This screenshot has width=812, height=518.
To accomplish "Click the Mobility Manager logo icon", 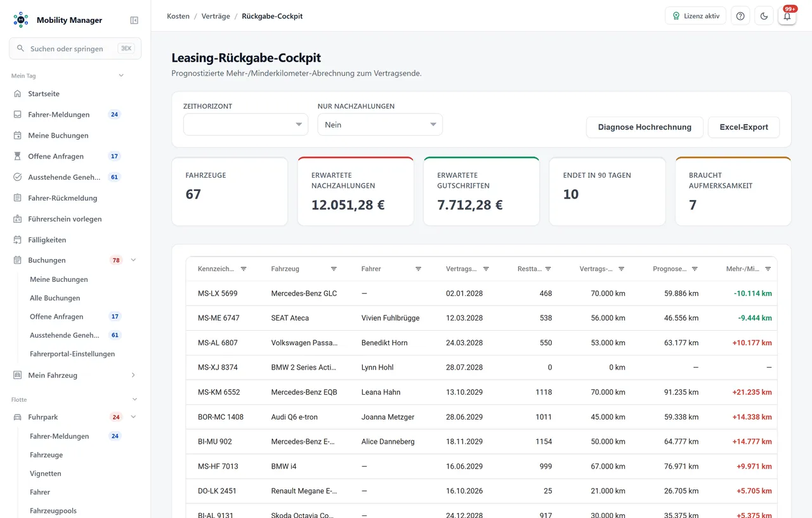I will (x=21, y=20).
